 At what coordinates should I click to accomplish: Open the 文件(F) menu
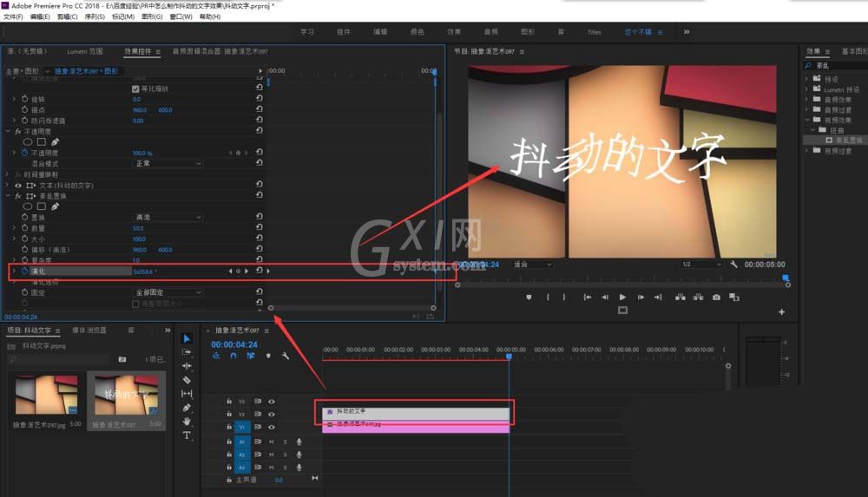(x=13, y=16)
